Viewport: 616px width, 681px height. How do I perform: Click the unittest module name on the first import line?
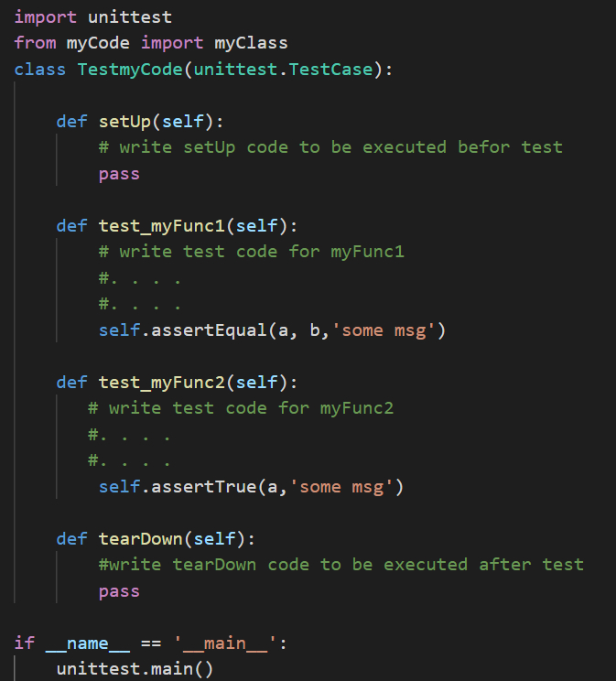click(129, 16)
